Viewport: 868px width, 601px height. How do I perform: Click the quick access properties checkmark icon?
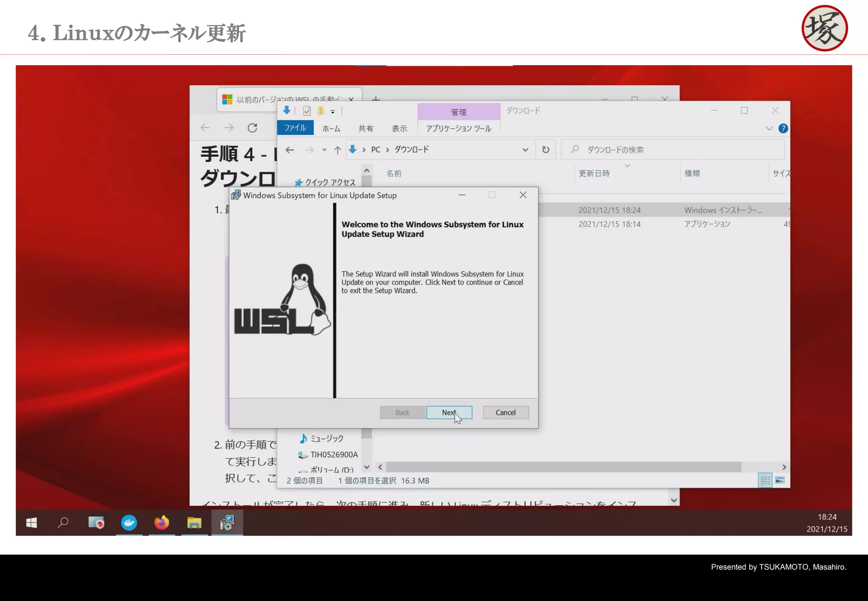307,111
